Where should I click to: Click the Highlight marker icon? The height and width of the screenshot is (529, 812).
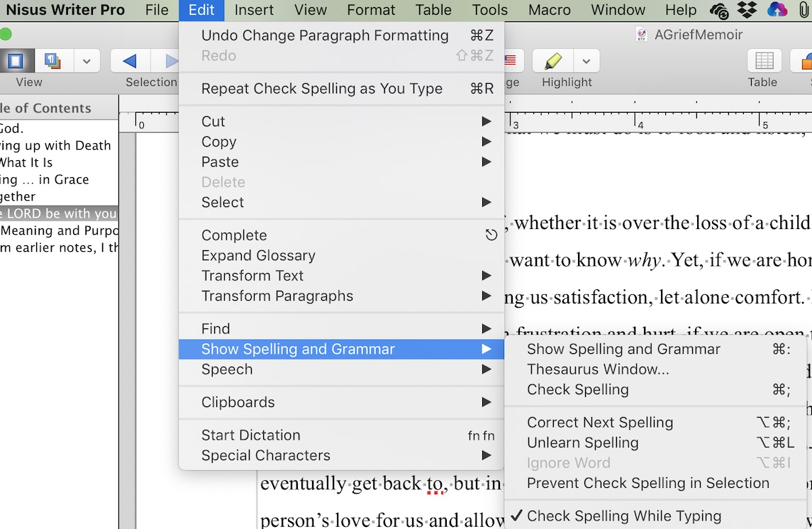click(553, 61)
